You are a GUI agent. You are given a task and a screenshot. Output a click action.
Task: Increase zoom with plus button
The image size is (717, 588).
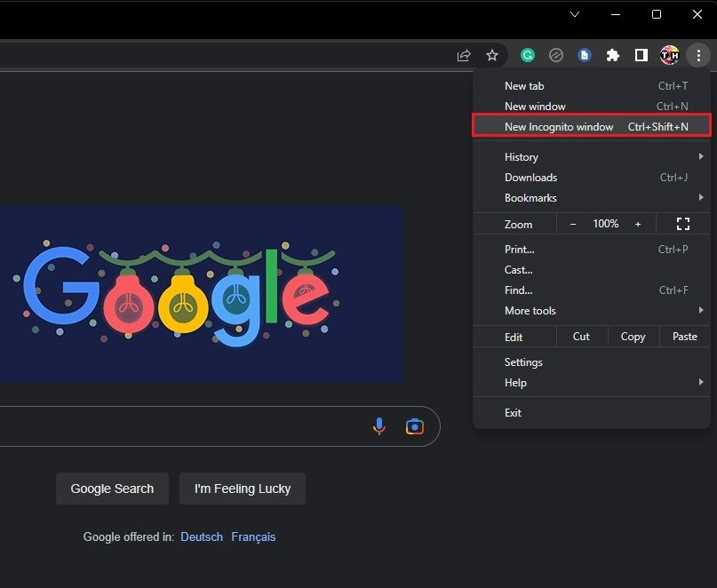point(638,224)
